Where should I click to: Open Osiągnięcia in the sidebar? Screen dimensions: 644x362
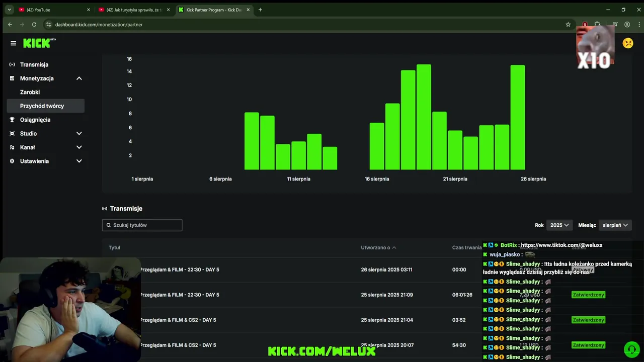tap(35, 120)
